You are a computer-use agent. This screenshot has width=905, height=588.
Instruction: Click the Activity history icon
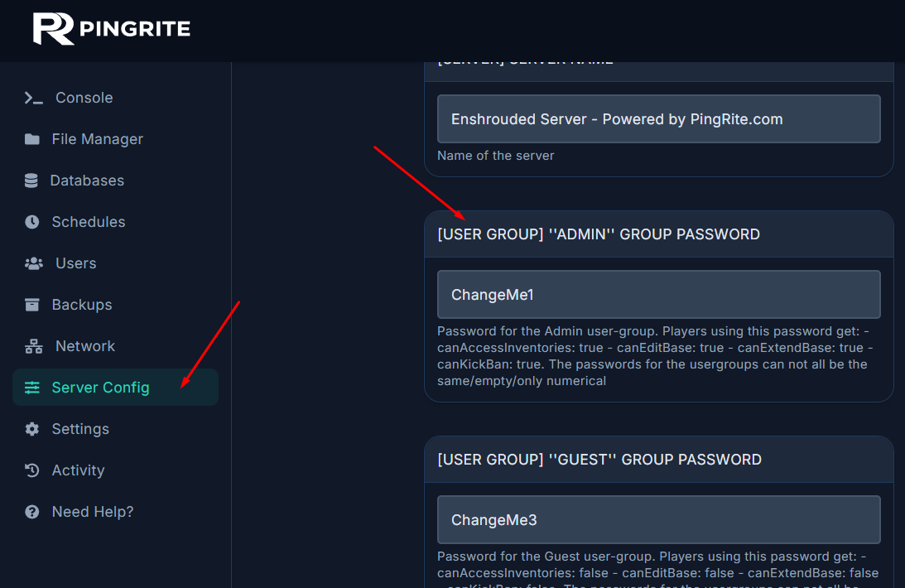32,470
